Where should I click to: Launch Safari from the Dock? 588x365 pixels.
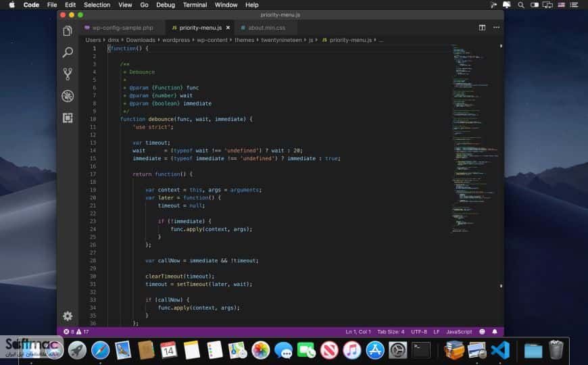(x=100, y=350)
